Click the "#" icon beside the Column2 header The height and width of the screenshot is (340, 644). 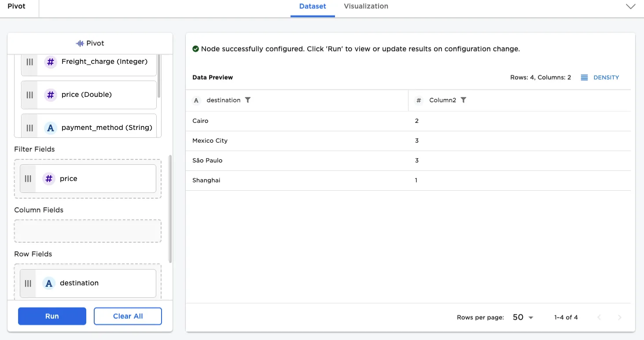pos(418,100)
